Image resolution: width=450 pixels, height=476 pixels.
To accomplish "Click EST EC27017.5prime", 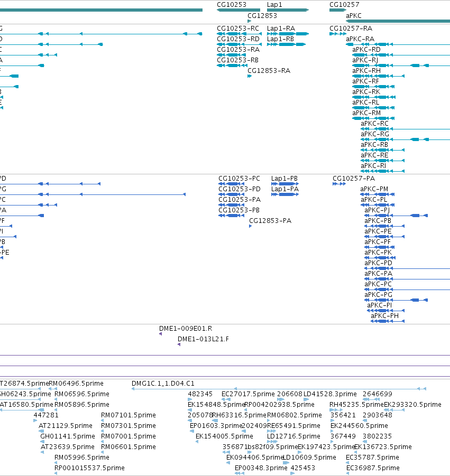I will click(x=248, y=394).
